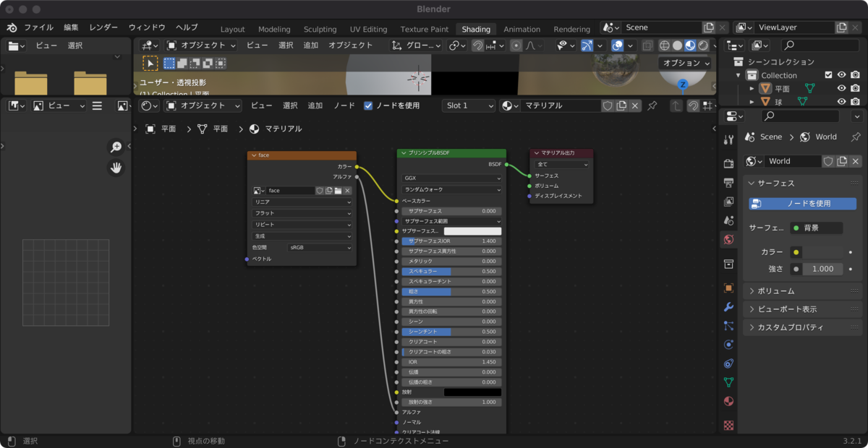This screenshot has width=868, height=448.
Task: Disable 平面 in renders via camera icon
Action: coord(855,89)
